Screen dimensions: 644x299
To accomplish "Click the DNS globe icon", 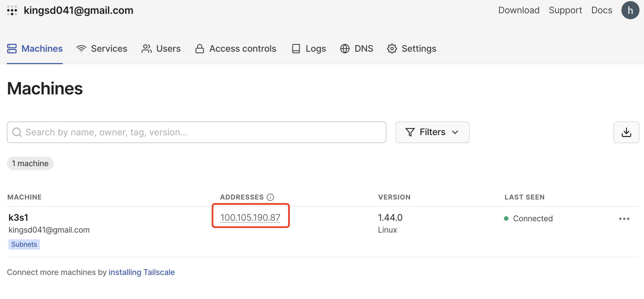I will (x=345, y=49).
